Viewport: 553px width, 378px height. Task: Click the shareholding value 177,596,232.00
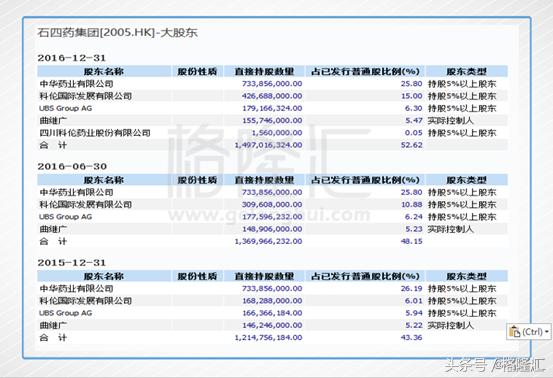click(x=272, y=217)
